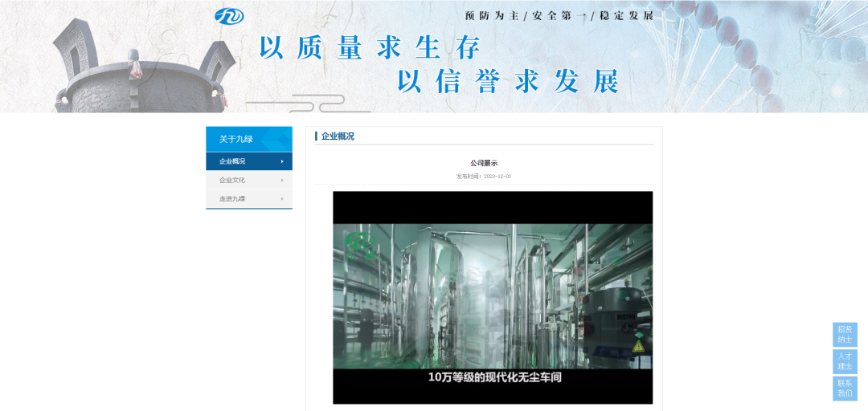The height and width of the screenshot is (411, 868).
Task: Play the company showcase video
Action: click(x=493, y=297)
